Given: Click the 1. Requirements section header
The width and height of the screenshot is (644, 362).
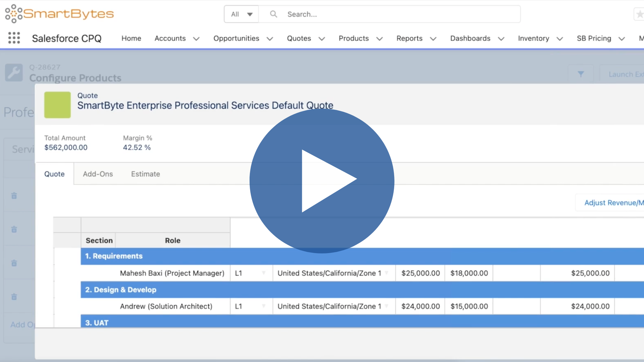Looking at the screenshot, I should pos(362,256).
